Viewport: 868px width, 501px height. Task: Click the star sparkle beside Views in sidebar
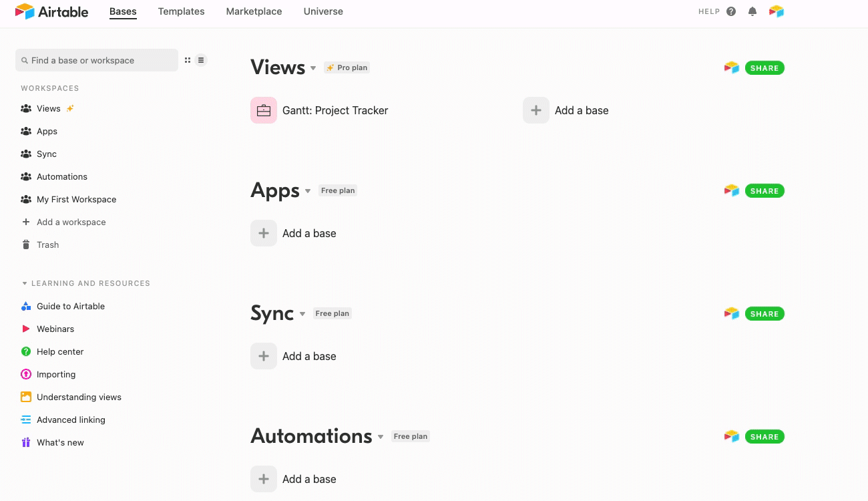70,108
